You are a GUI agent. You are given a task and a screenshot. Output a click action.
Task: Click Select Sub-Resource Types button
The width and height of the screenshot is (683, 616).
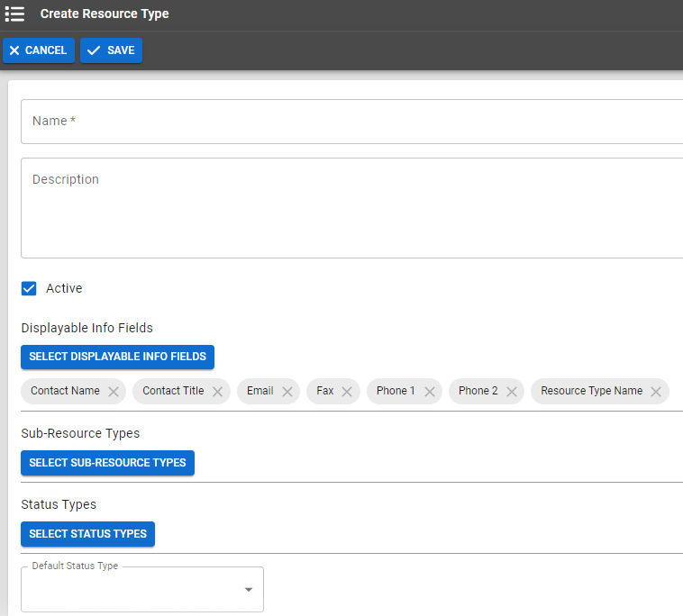[107, 463]
